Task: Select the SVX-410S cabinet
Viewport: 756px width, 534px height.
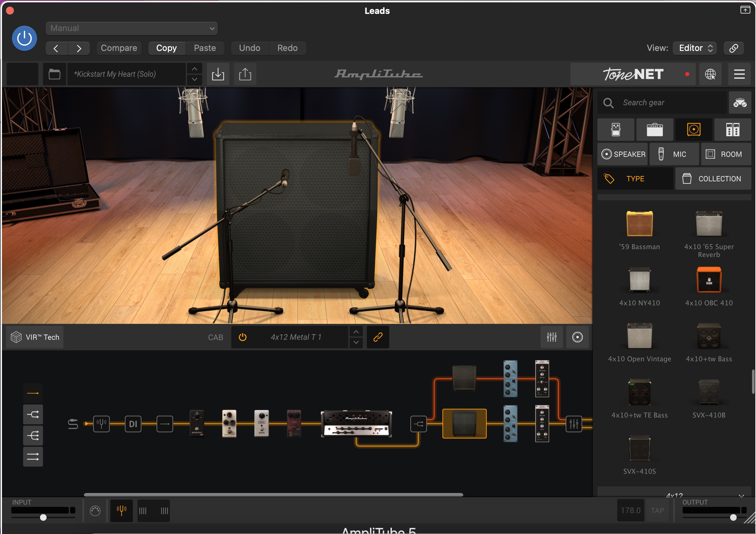Action: coord(639,455)
